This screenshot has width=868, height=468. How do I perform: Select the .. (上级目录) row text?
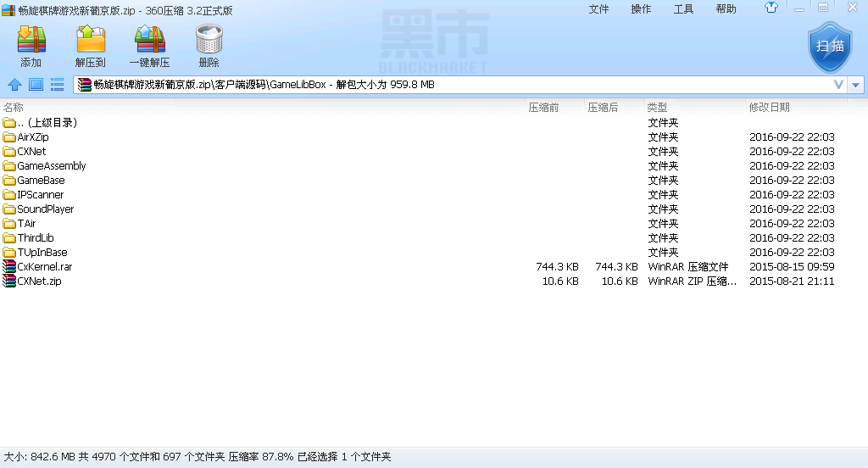tap(47, 122)
